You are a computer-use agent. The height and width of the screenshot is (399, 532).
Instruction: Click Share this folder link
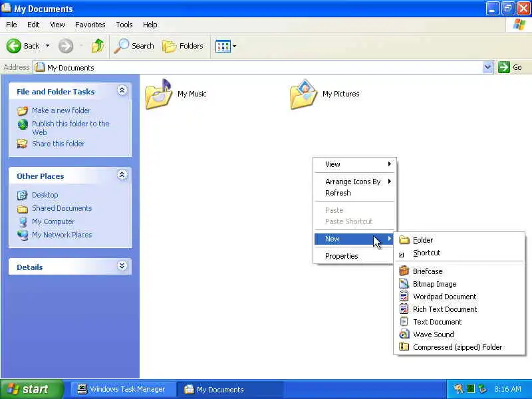click(58, 144)
